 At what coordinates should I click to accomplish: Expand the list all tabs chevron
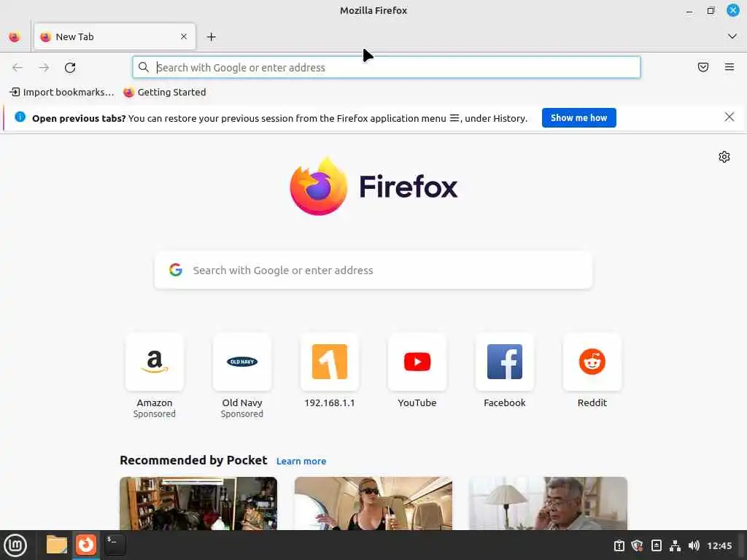click(x=732, y=36)
